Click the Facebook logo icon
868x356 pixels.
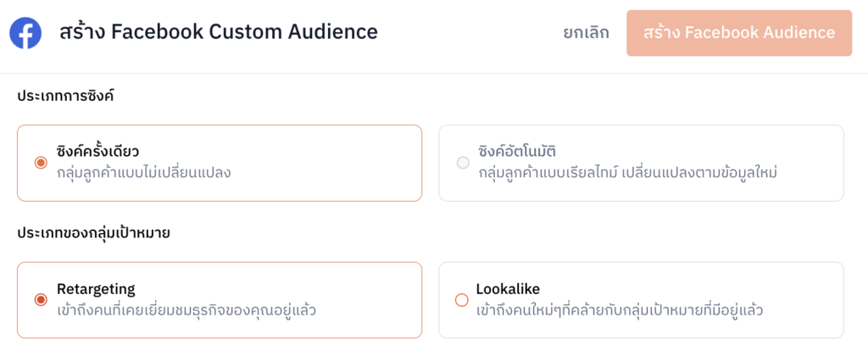tap(25, 33)
